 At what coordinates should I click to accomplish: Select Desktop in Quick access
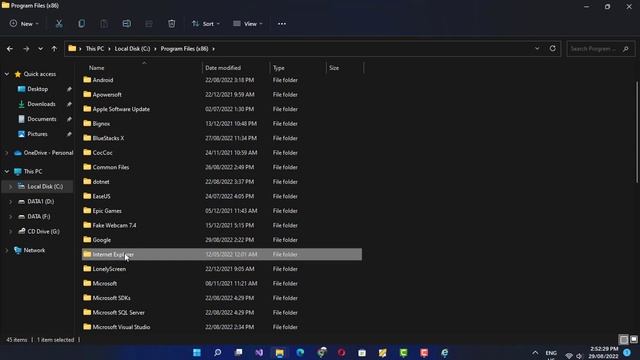[38, 89]
